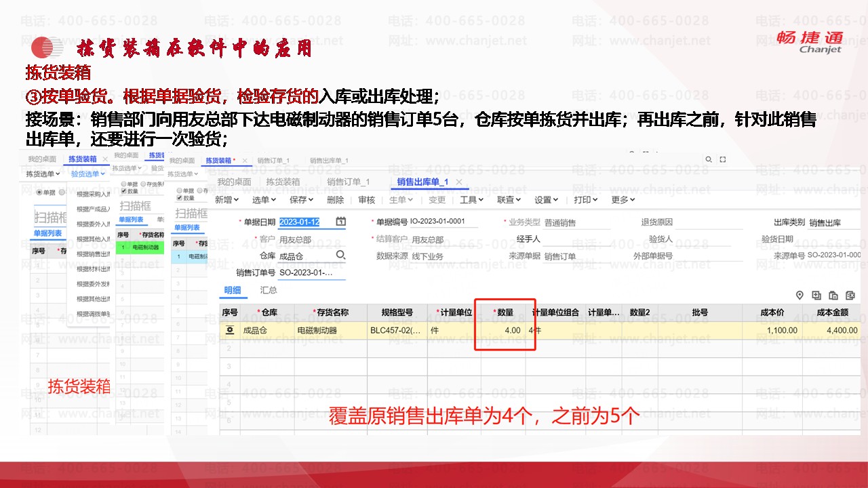Open the 验货选单 dropdown in leftmost window
The height and width of the screenshot is (488, 868).
tap(89, 174)
